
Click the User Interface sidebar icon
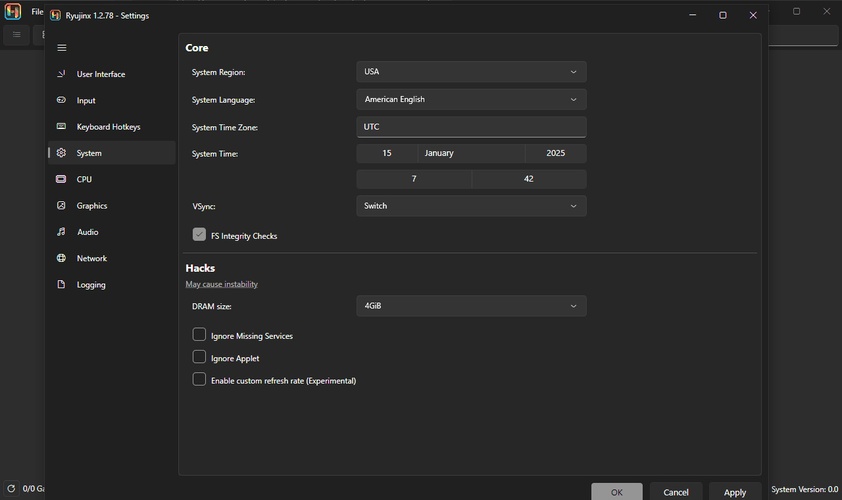click(x=62, y=74)
